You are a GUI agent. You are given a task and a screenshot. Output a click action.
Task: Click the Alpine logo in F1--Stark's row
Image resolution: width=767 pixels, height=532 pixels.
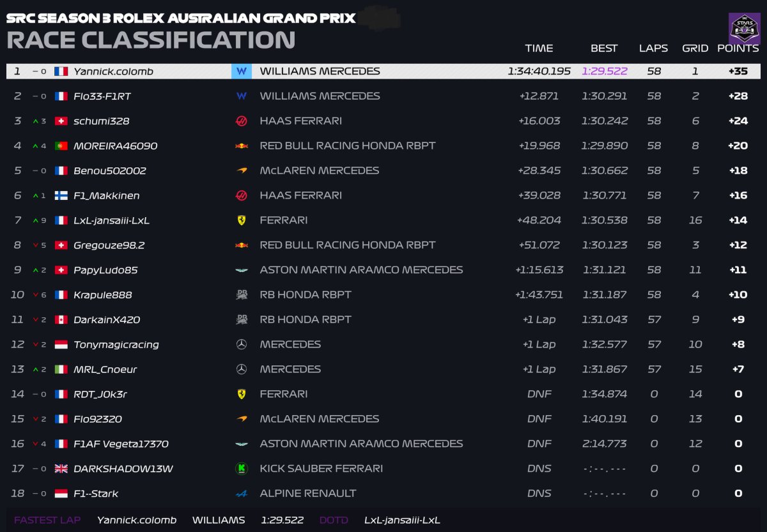point(241,494)
